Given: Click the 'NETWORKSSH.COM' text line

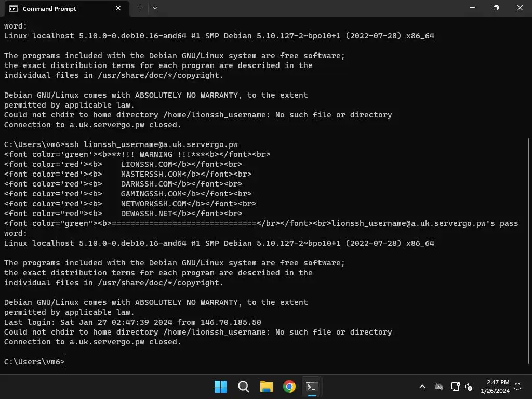Looking at the screenshot, I should click(x=130, y=204).
